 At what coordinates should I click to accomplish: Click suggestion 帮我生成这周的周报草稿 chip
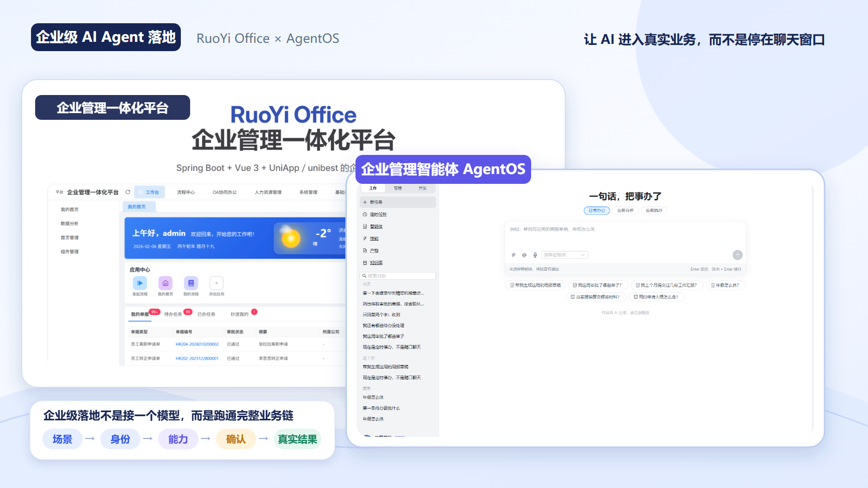point(535,285)
